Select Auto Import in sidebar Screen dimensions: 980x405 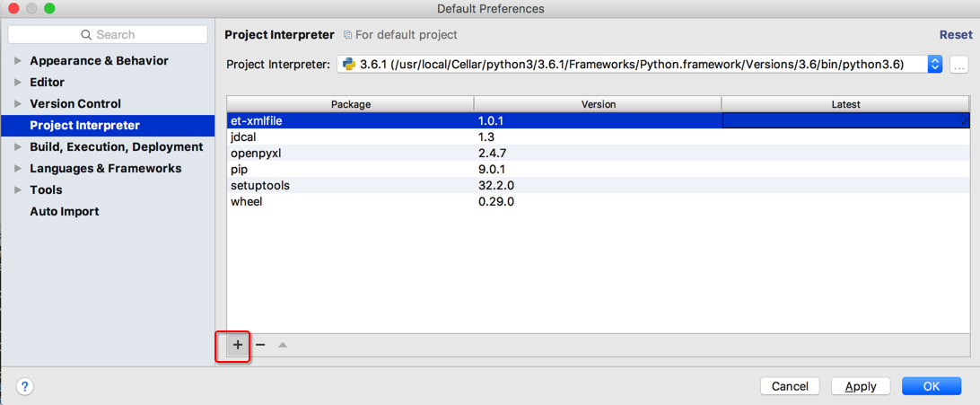pos(65,212)
